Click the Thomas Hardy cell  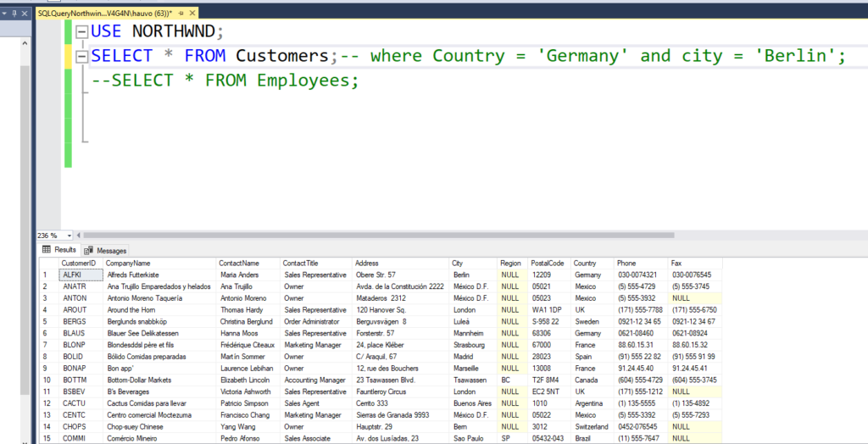point(248,309)
